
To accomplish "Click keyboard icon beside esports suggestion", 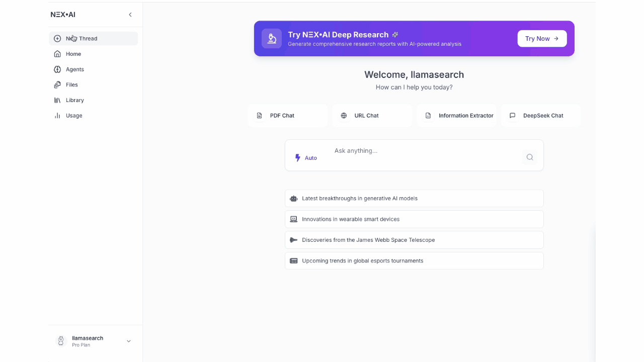I will click(x=294, y=261).
